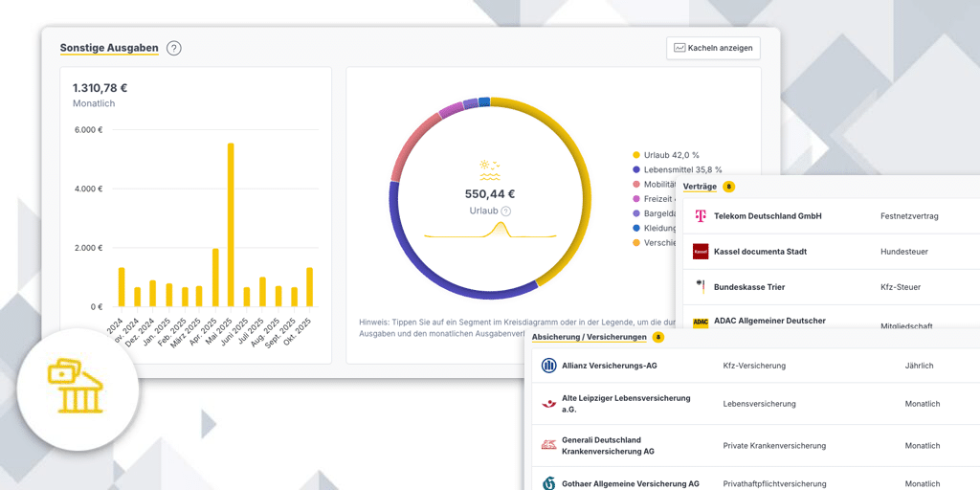The width and height of the screenshot is (980, 490).
Task: Click the bank and wallet icon badge
Action: [78, 389]
